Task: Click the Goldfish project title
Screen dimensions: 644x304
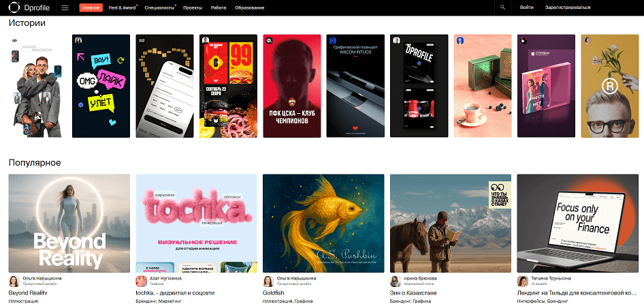Action: point(274,293)
